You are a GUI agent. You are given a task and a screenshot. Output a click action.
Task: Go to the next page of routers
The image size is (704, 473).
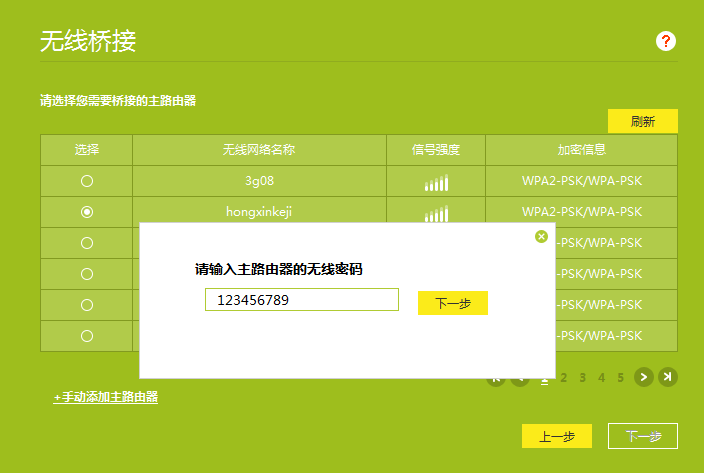643,377
